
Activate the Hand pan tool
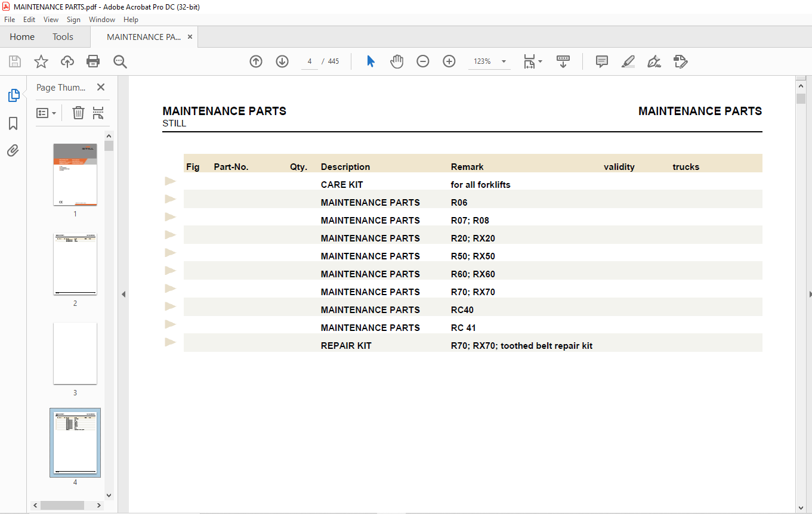tap(397, 61)
